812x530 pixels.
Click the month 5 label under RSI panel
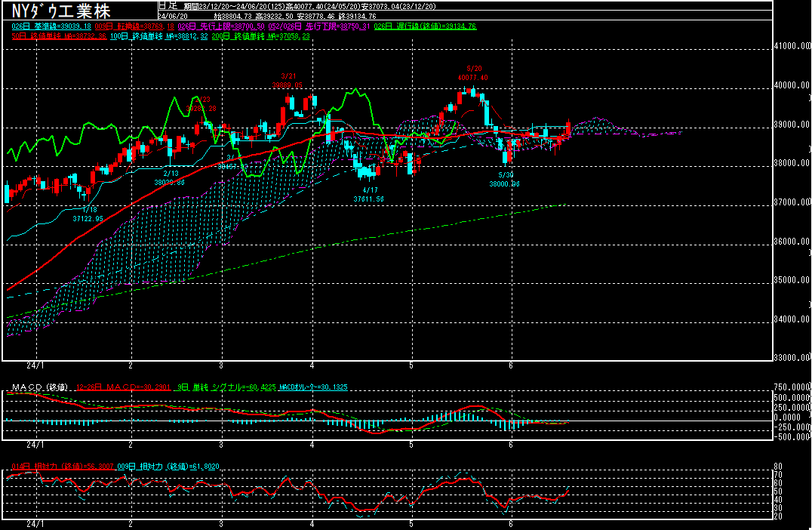pos(412,524)
